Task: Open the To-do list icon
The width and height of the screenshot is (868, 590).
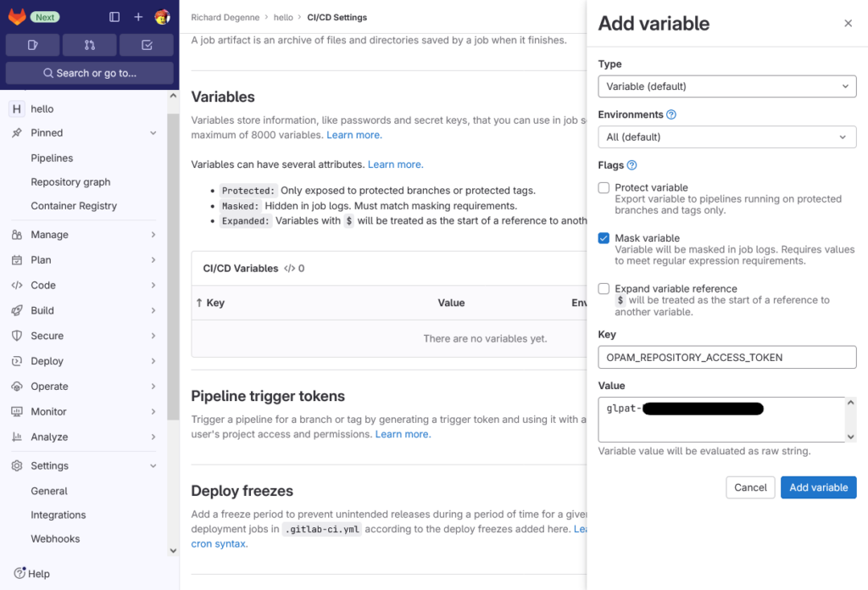Action: tap(146, 44)
